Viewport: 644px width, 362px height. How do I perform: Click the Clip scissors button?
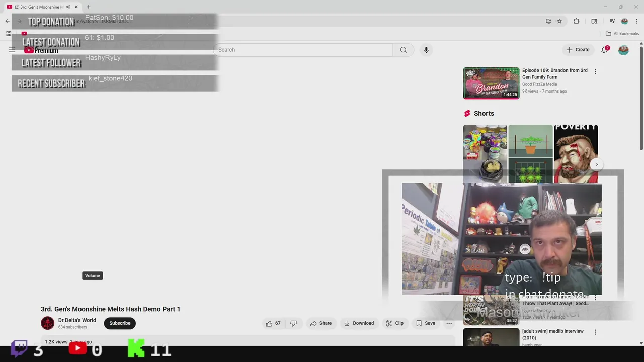395,323
